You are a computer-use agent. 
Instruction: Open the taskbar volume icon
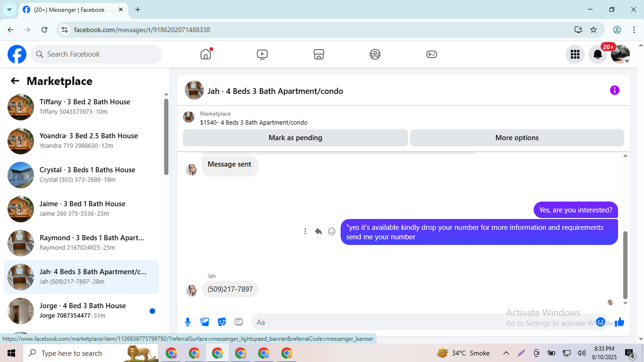click(x=582, y=353)
